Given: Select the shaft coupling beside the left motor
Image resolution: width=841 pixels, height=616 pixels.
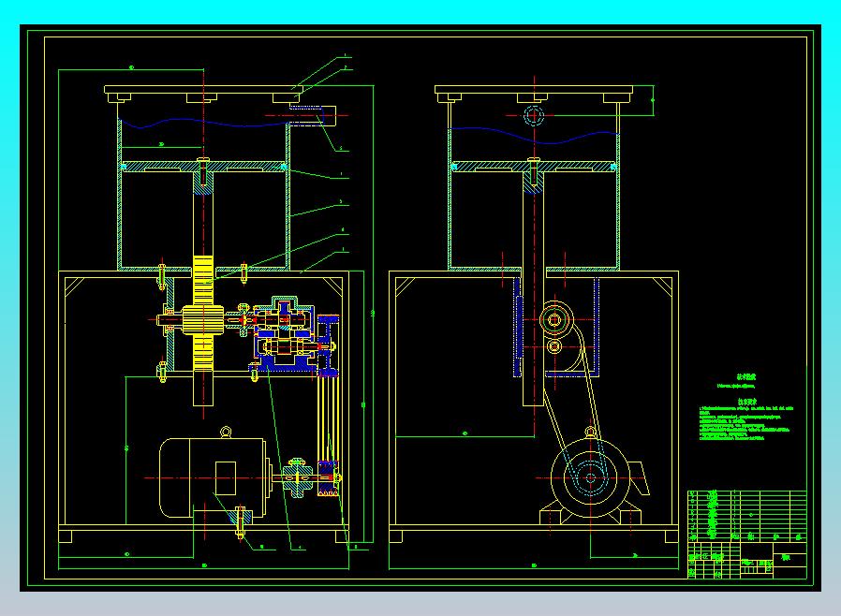Looking at the screenshot, I should pos(297,477).
